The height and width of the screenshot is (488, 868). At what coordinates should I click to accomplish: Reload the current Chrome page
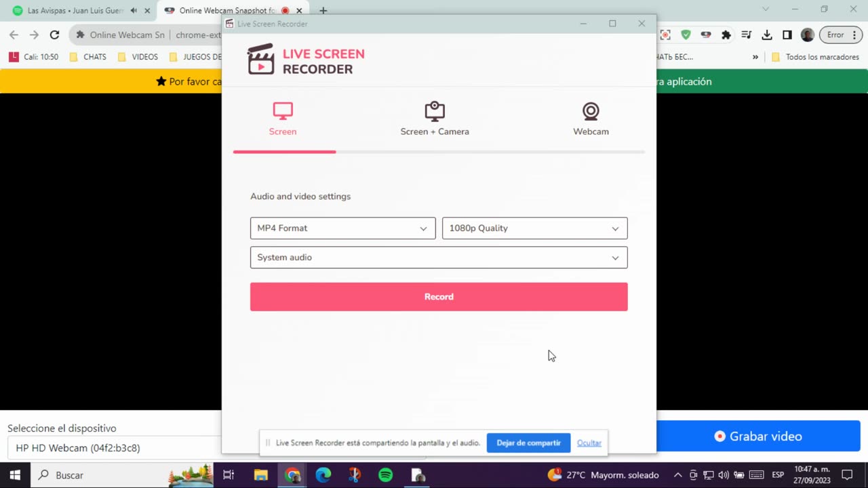click(55, 35)
